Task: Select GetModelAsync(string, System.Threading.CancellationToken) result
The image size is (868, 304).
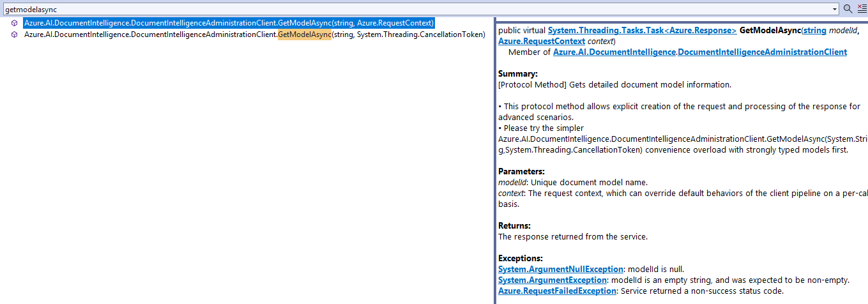Action: pos(255,34)
